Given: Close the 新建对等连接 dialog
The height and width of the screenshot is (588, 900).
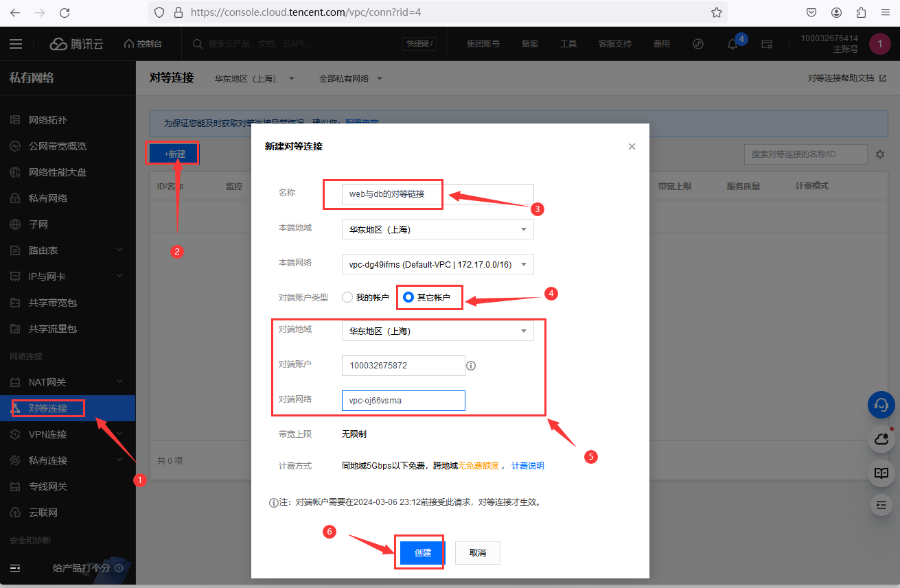Looking at the screenshot, I should point(632,146).
